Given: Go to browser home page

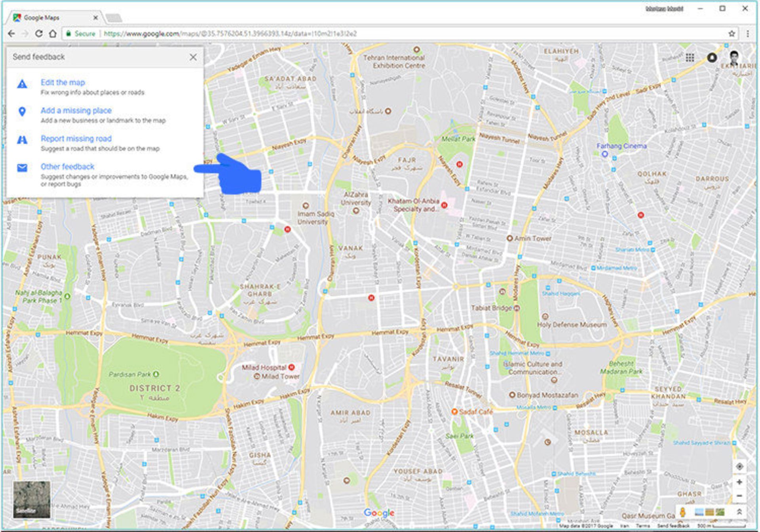Looking at the screenshot, I should (x=53, y=34).
